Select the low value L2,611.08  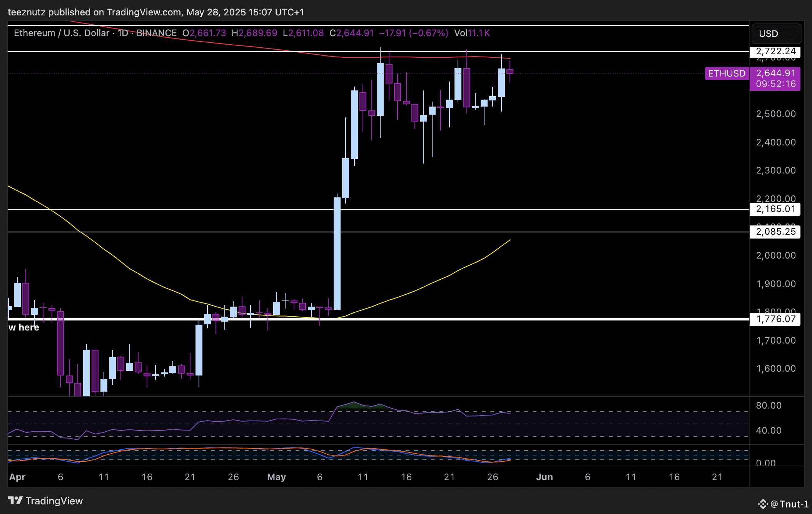tap(303, 33)
